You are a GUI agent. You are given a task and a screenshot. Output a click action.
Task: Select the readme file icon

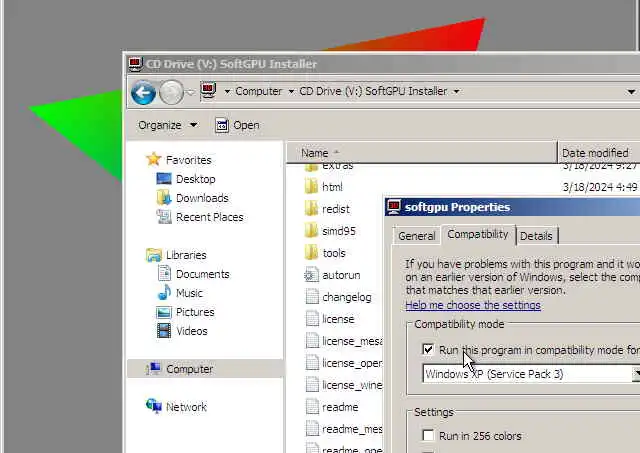tap(312, 407)
